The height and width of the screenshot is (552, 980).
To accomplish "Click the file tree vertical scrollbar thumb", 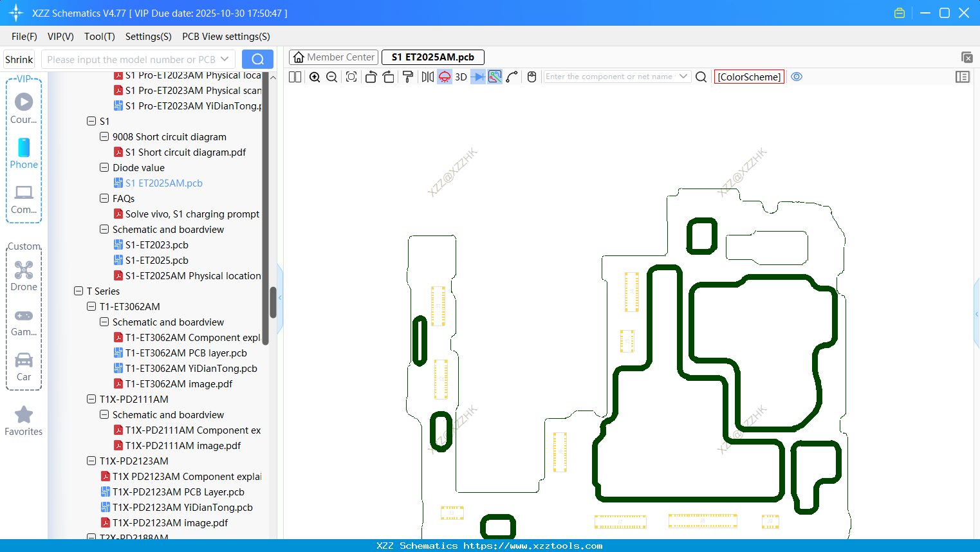I will pyautogui.click(x=273, y=302).
